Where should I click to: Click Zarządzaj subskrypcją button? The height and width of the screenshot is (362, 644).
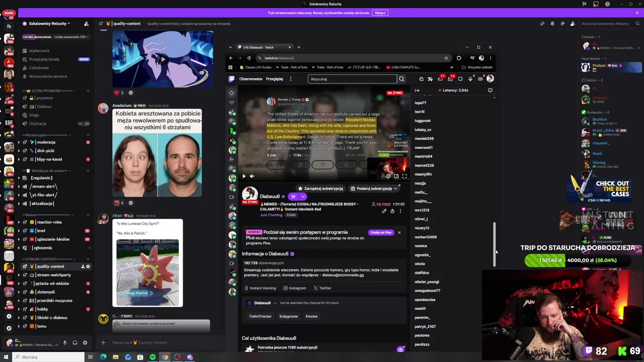point(320,189)
